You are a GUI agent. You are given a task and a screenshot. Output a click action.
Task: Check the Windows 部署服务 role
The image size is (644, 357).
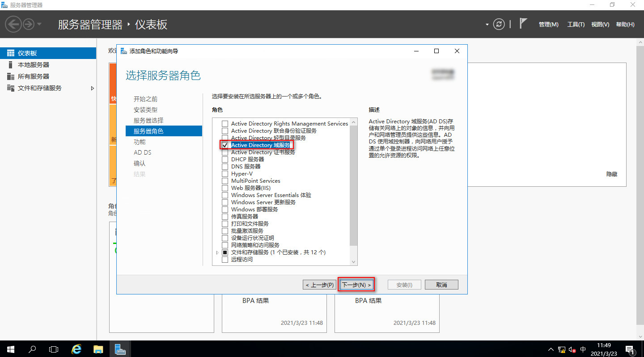click(x=225, y=210)
